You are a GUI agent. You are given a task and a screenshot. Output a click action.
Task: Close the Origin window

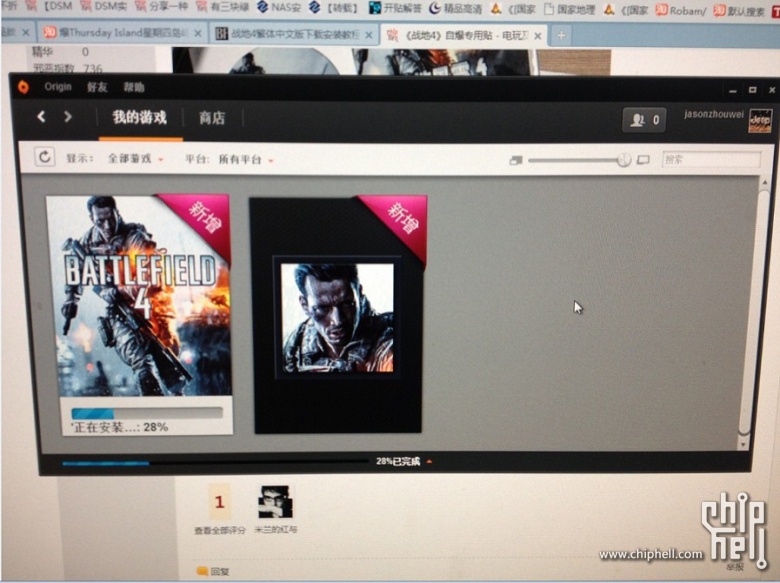tap(772, 90)
